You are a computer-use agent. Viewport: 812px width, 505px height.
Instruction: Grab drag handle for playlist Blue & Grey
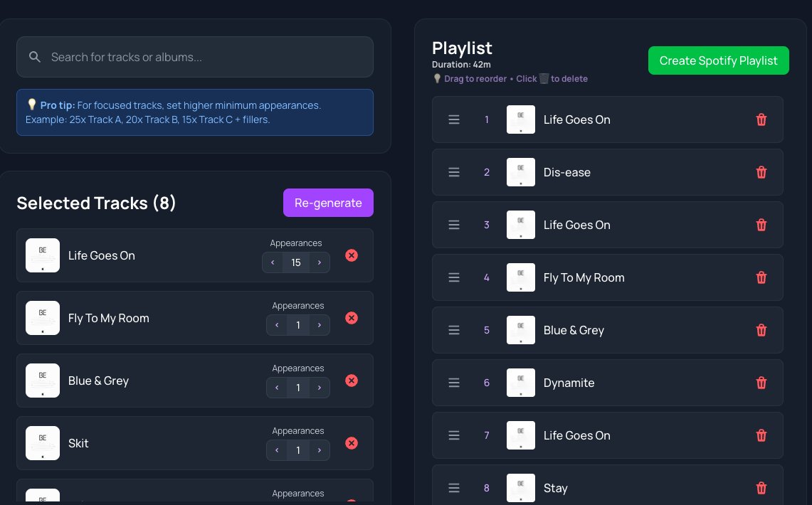click(453, 330)
